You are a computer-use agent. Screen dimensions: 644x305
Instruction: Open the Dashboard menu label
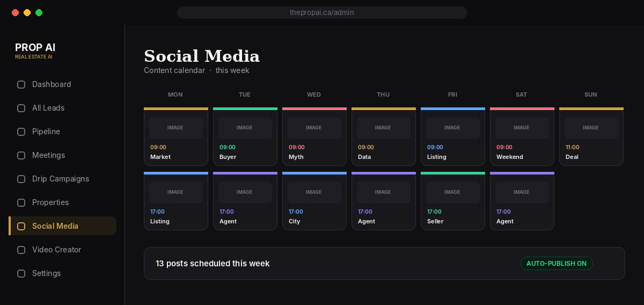point(52,84)
